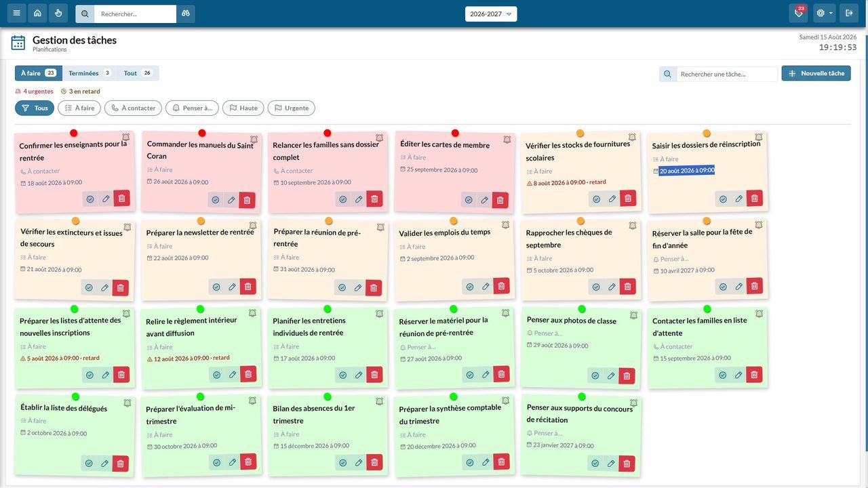Click the highlighted date '20 août 2026 à 09:00'
Viewport: 868px width, 488px height.
687,171
